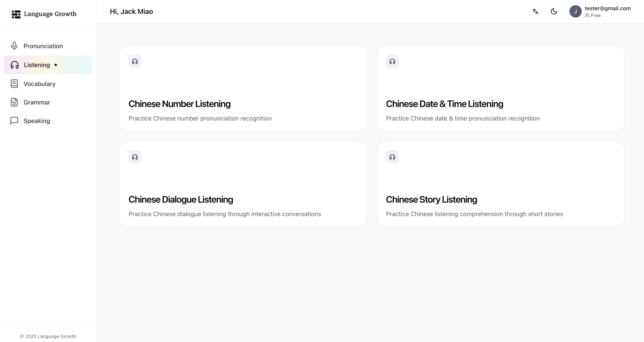Click the J user avatar

(x=575, y=12)
